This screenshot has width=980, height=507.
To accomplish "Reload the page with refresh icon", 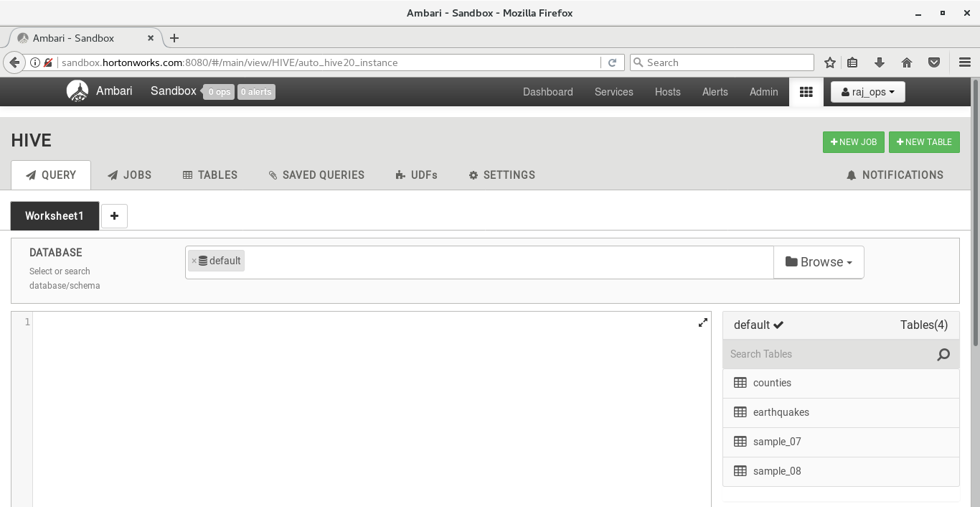I will (612, 62).
